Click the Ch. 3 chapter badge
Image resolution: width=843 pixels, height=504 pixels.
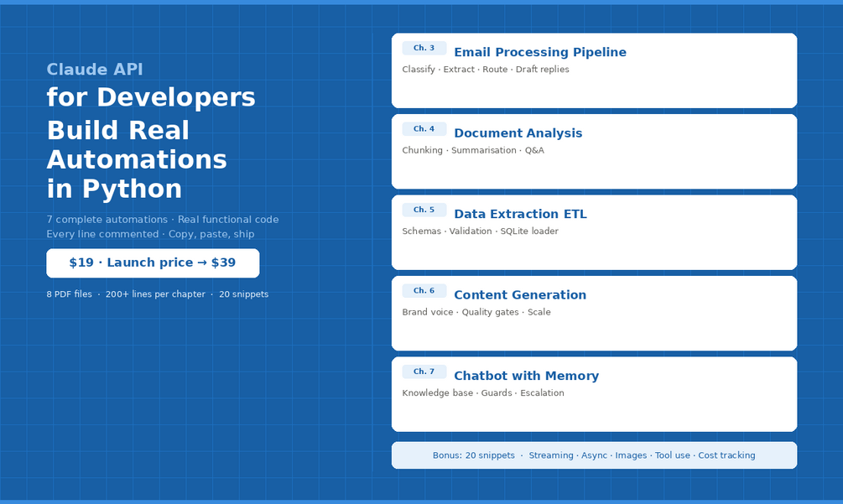coord(424,48)
